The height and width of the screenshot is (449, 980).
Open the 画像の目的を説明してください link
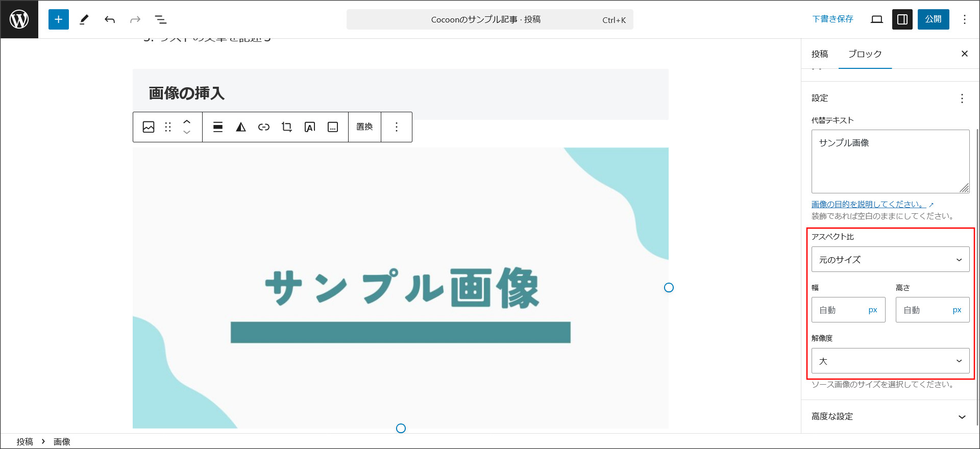click(873, 204)
